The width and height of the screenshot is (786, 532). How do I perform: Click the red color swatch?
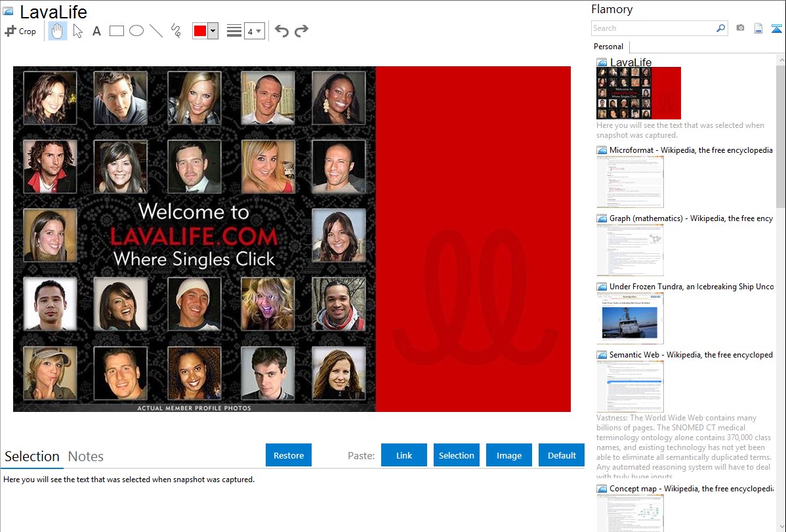(200, 31)
